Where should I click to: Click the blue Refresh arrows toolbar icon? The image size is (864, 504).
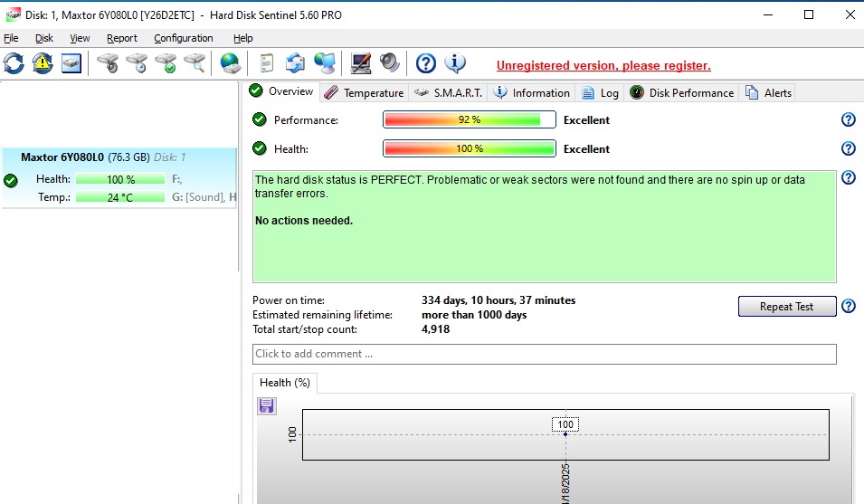pyautogui.click(x=14, y=63)
